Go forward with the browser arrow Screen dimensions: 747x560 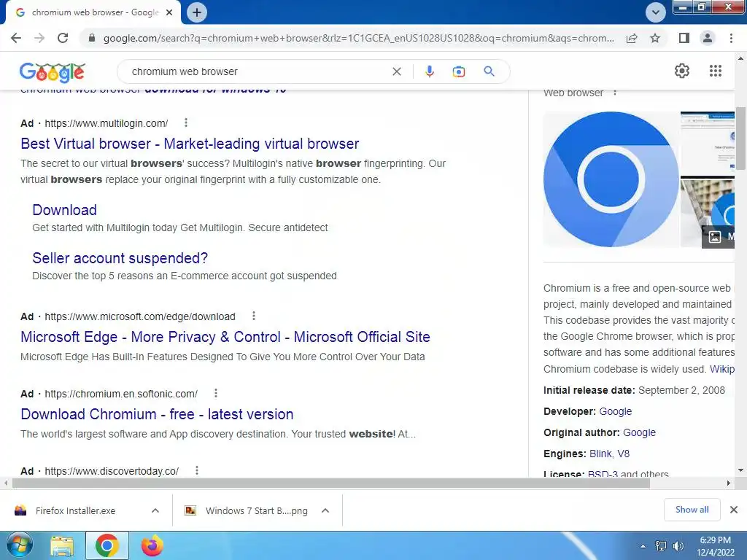[x=39, y=38]
